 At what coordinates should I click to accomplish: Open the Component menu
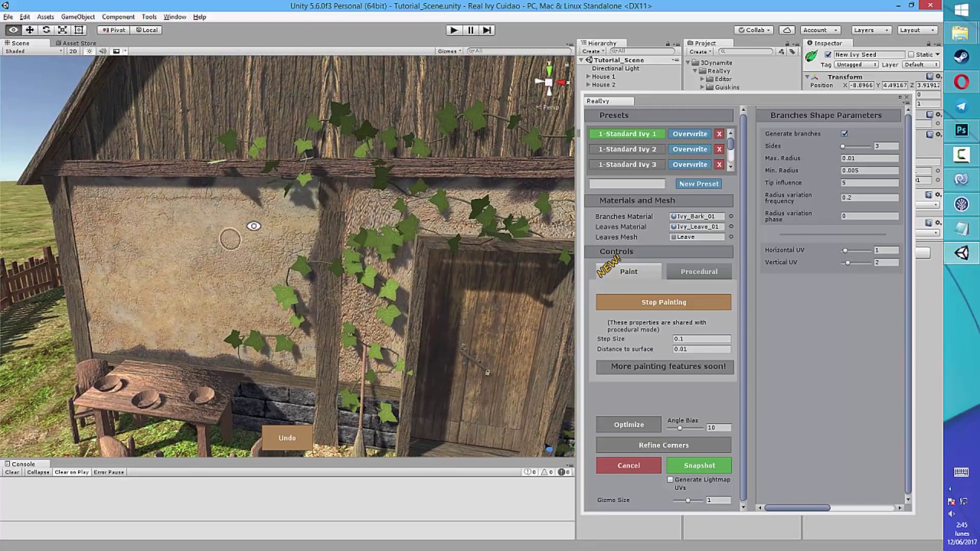coord(118,17)
